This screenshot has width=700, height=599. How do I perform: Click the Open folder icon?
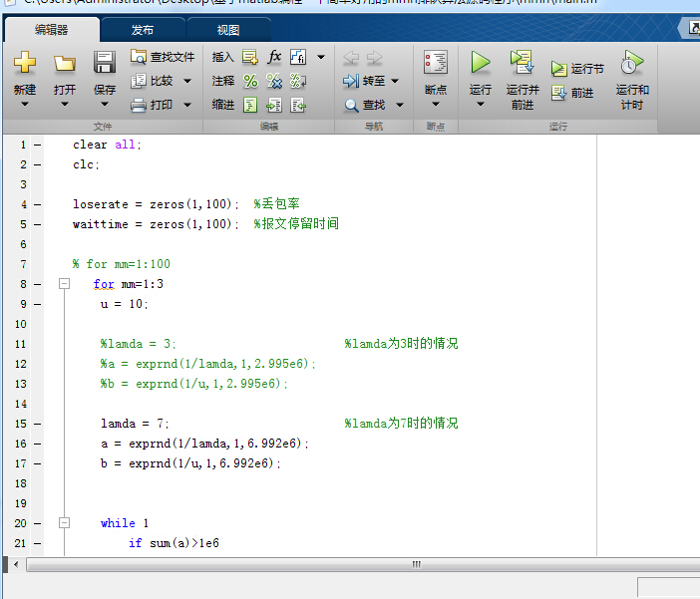(65, 64)
